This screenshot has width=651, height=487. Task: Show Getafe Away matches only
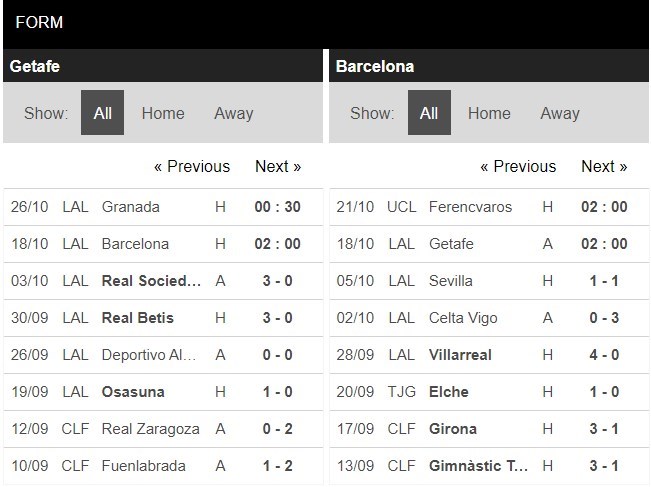(233, 113)
